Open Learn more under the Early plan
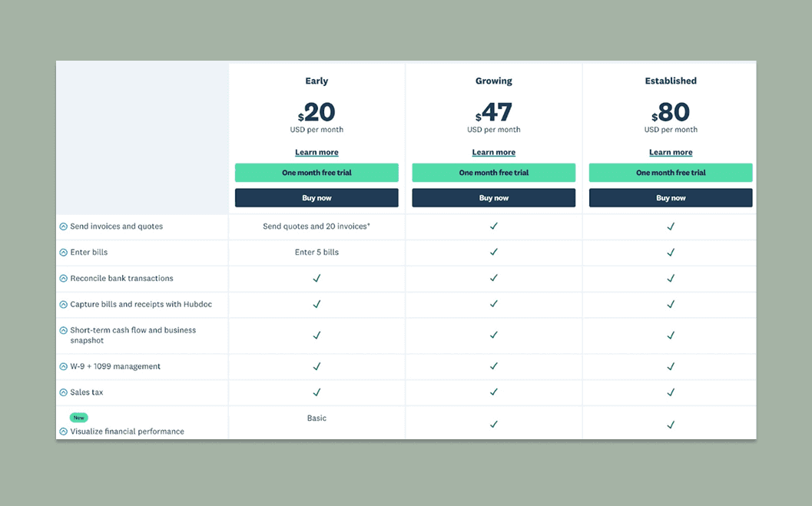This screenshot has height=506, width=812. (x=317, y=152)
